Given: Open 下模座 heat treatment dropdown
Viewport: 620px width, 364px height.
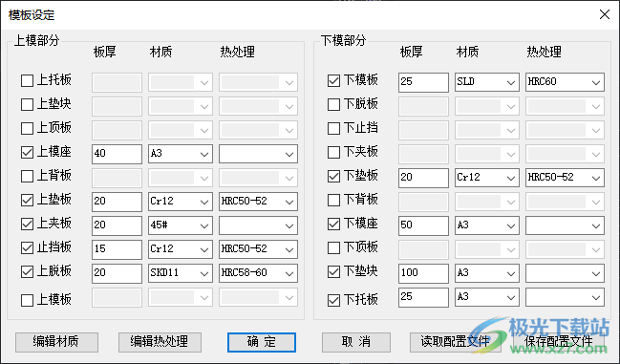Looking at the screenshot, I should pyautogui.click(x=565, y=225).
